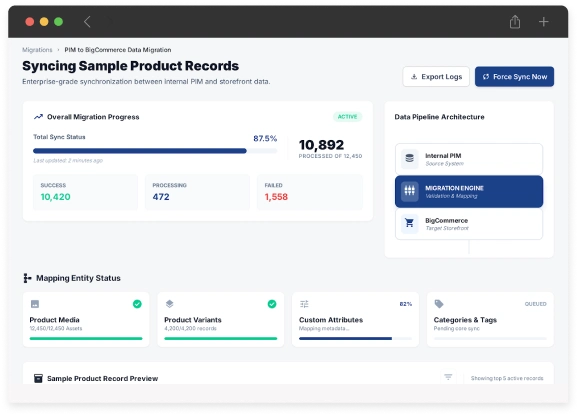Click the trending arrow icon beside Overall Migration Progress

click(38, 117)
